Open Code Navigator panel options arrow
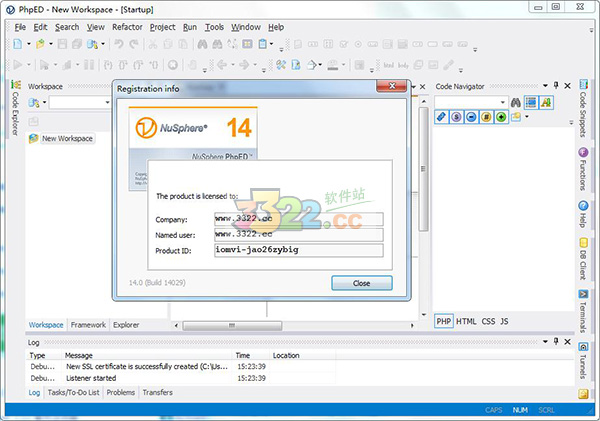Image resolution: width=600 pixels, height=421 pixels. tap(545, 86)
